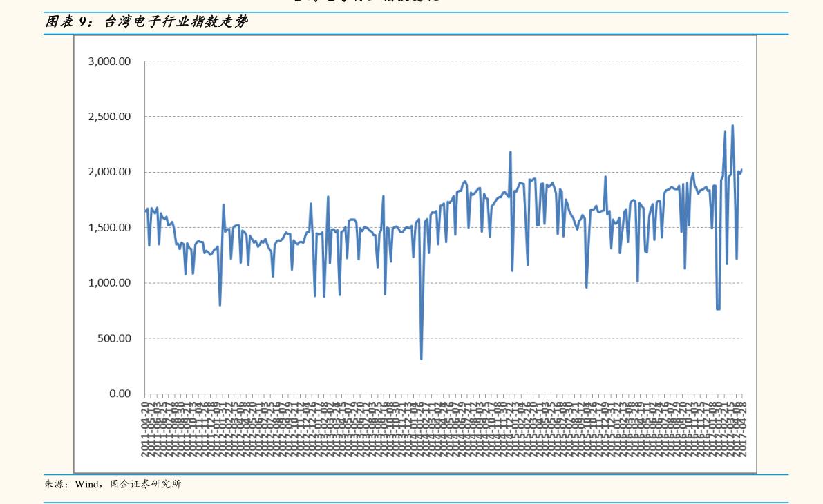Click the highest peak point of the index line
The width and height of the screenshot is (823, 504).
pos(732,126)
